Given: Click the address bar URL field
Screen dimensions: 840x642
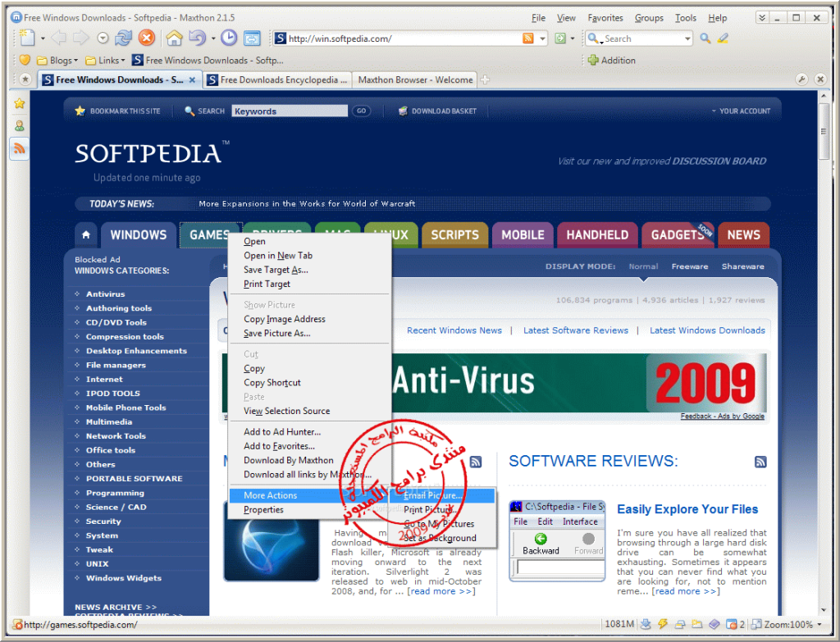Looking at the screenshot, I should click(403, 39).
